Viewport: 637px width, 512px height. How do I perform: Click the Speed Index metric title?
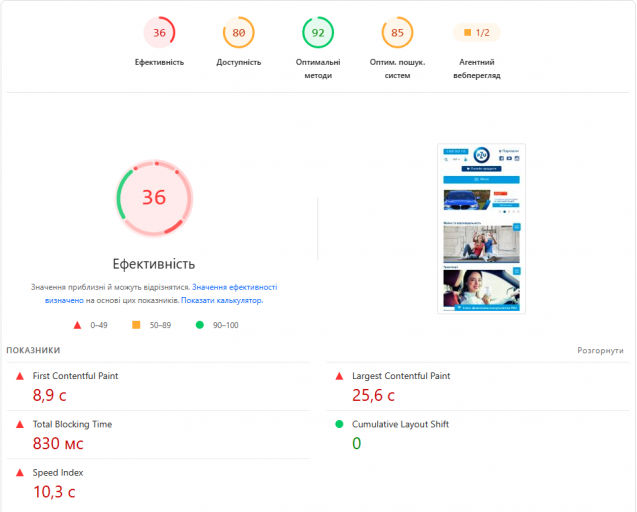[x=58, y=473]
